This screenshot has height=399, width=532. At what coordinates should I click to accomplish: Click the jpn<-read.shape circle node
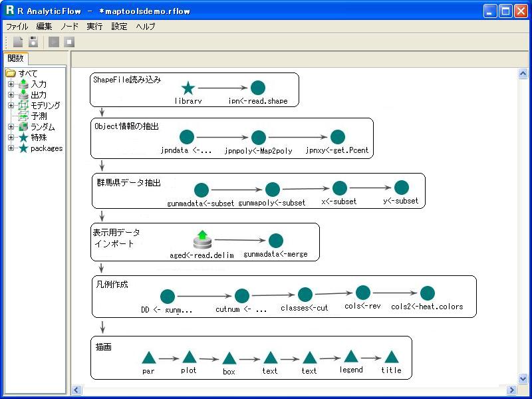(x=258, y=88)
